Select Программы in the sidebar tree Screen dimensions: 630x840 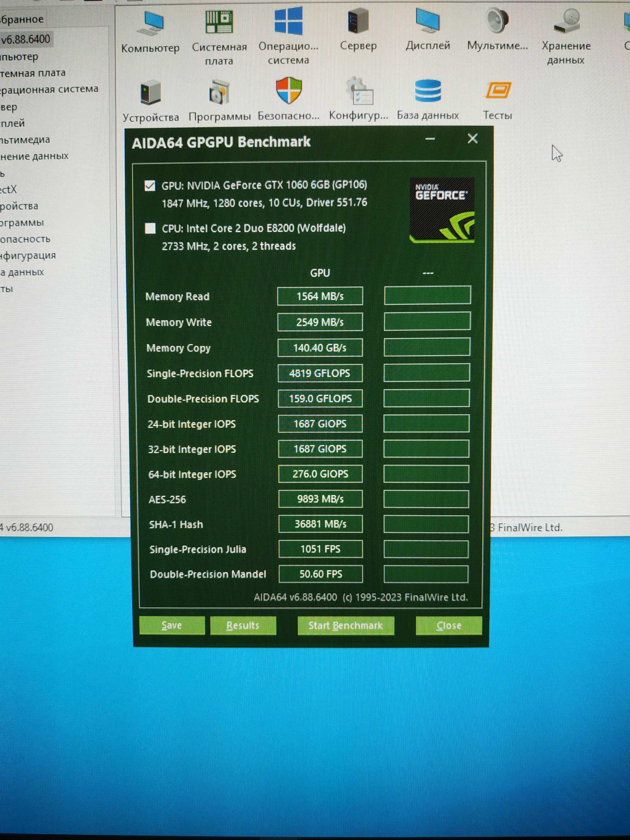click(22, 223)
